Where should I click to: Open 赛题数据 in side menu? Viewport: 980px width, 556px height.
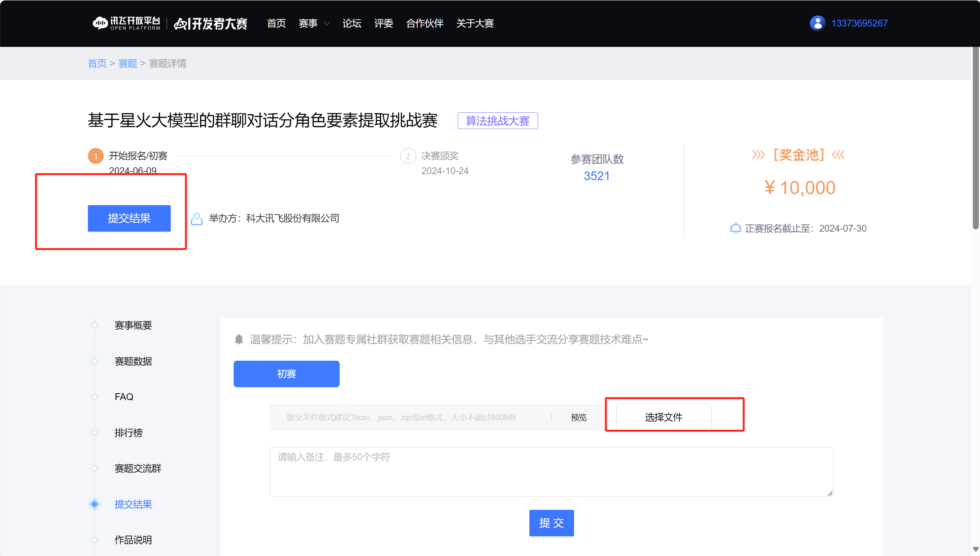tap(133, 361)
